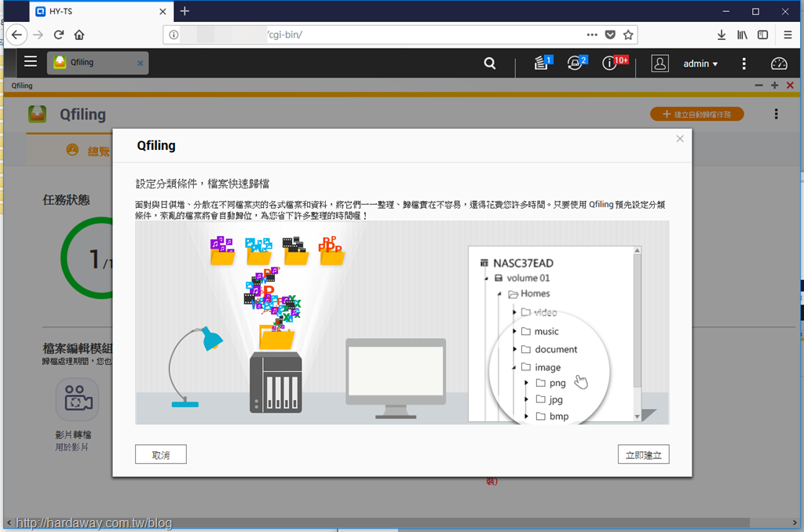Select the 總覽 overview tab
804x532 pixels.
[x=88, y=151]
